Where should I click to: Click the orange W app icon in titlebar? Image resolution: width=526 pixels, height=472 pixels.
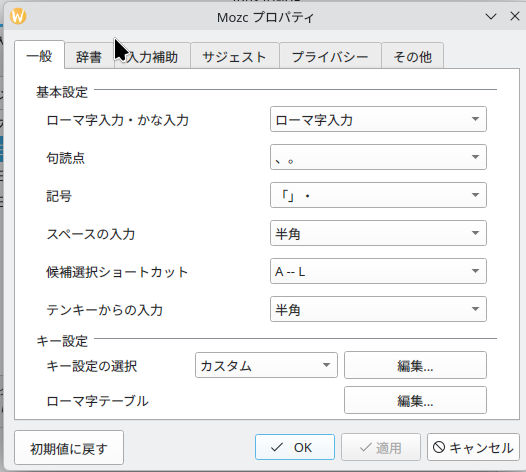[18, 16]
